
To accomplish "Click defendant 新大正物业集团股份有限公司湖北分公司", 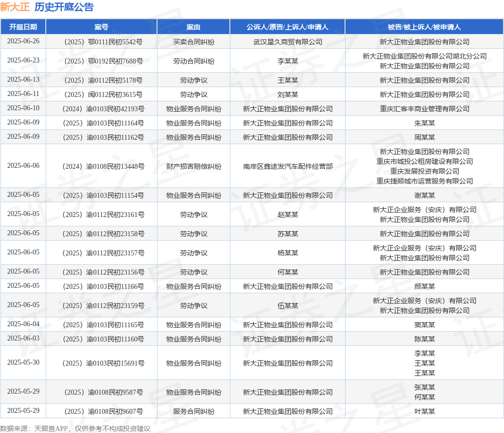I will pos(424,56).
